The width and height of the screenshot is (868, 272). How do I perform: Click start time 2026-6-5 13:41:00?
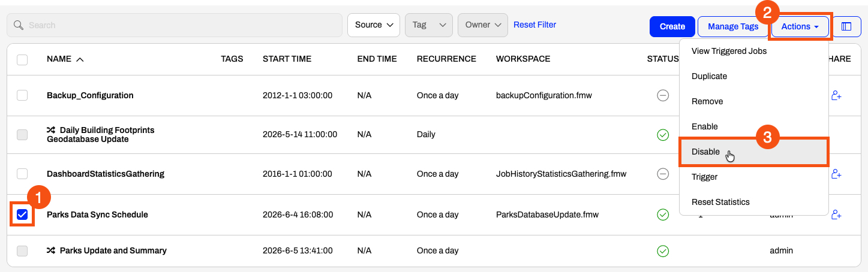(x=298, y=250)
